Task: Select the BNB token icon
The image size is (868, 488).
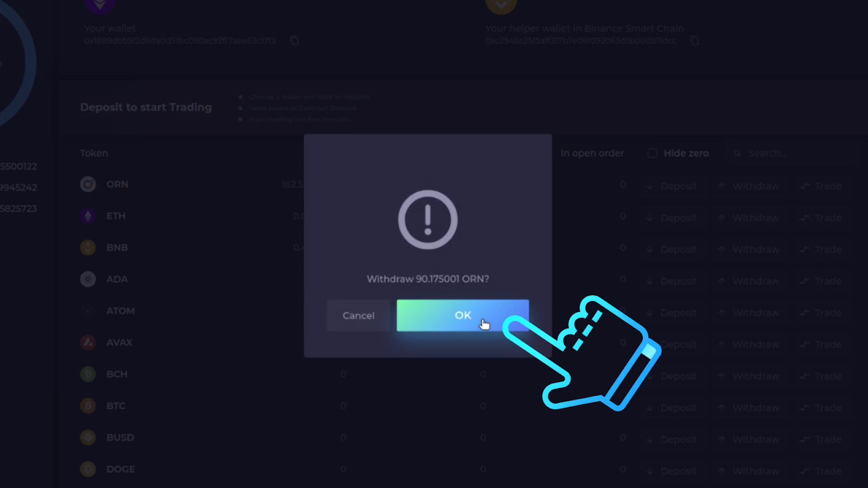Action: tap(88, 248)
